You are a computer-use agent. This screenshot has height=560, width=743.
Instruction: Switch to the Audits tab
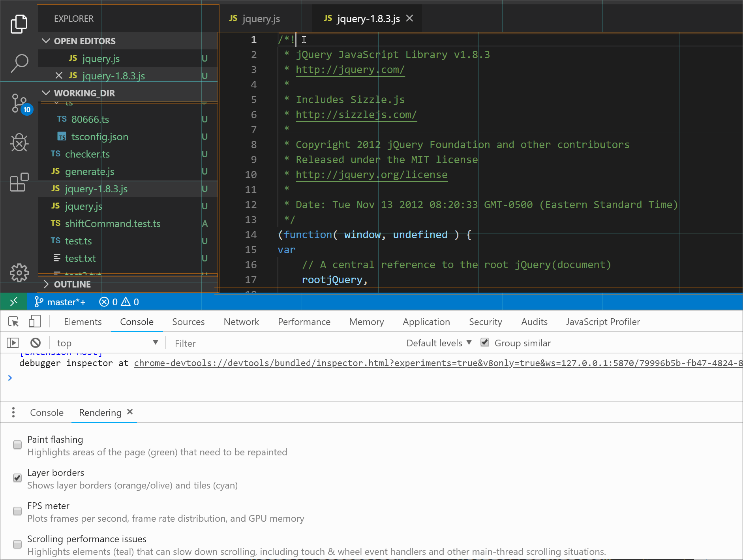point(534,322)
